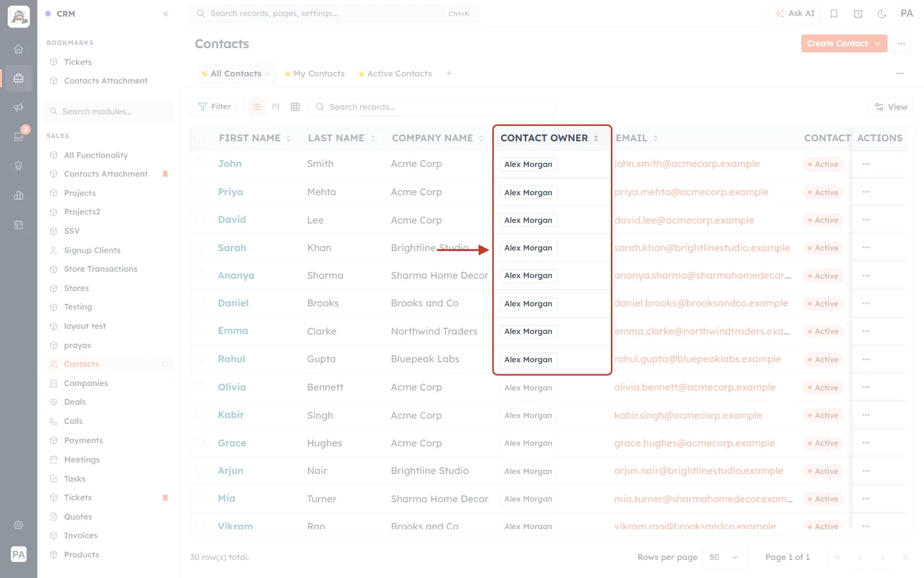Image resolution: width=924 pixels, height=578 pixels.
Task: Switch to grid table view layout
Action: 295,107
